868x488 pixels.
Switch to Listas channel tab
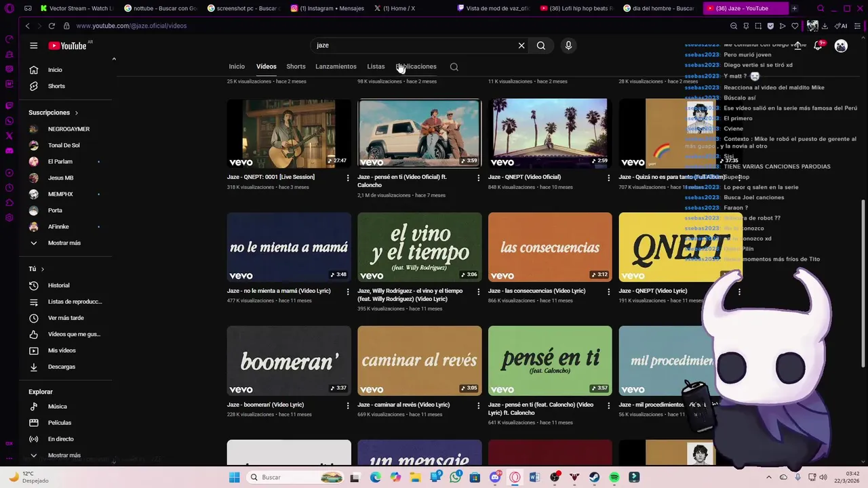[x=376, y=66]
